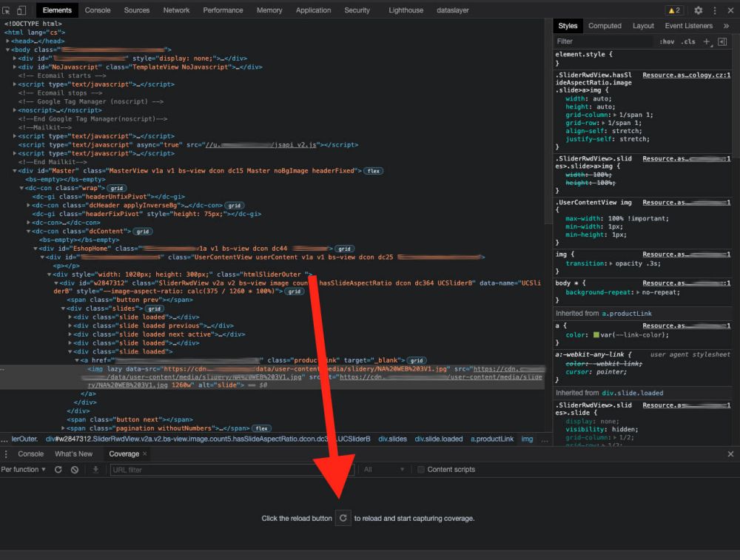
Task: Open the DevTools three-dot menu
Action: pyautogui.click(x=715, y=10)
